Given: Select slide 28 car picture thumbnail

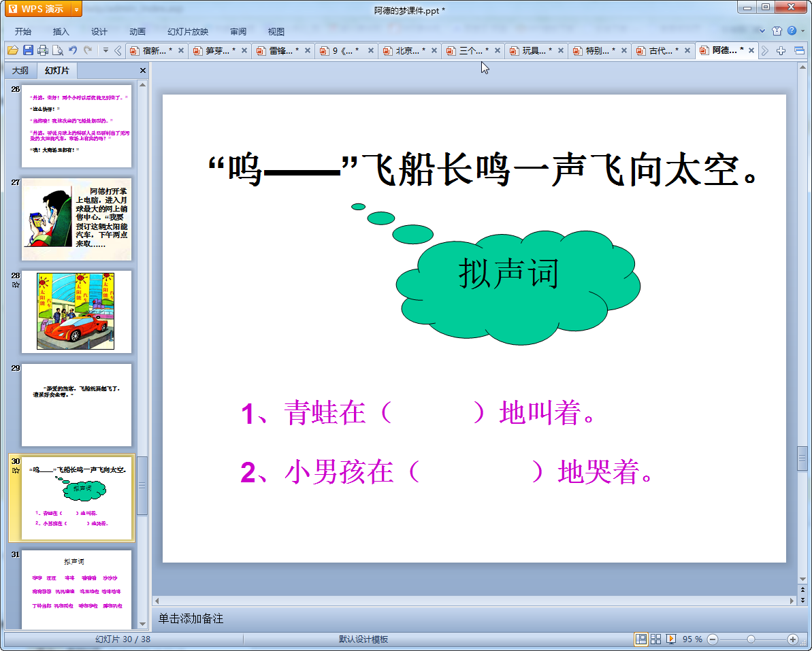Looking at the screenshot, I should click(77, 312).
